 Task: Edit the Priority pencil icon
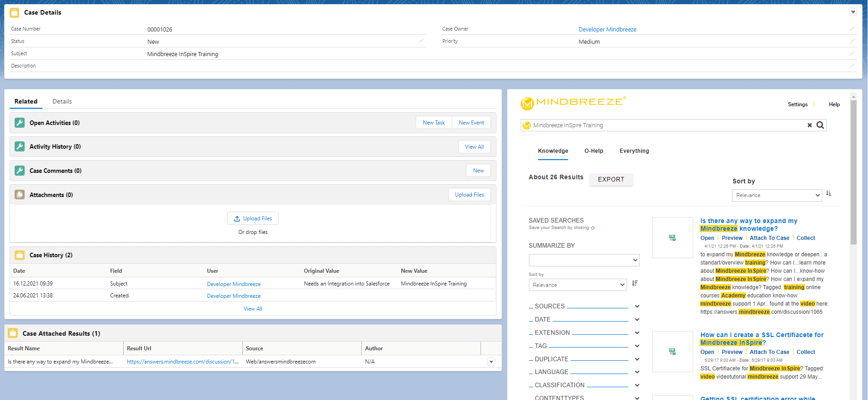tap(852, 41)
